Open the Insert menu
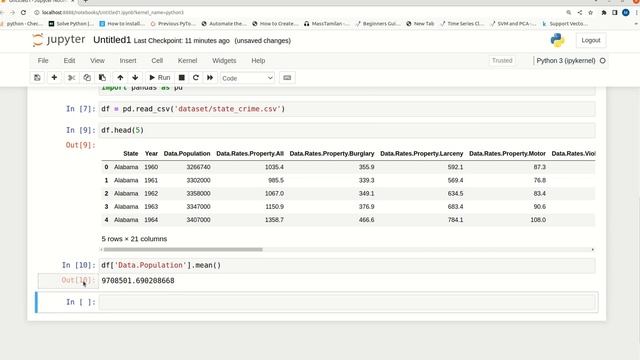640x360 pixels. (128, 60)
